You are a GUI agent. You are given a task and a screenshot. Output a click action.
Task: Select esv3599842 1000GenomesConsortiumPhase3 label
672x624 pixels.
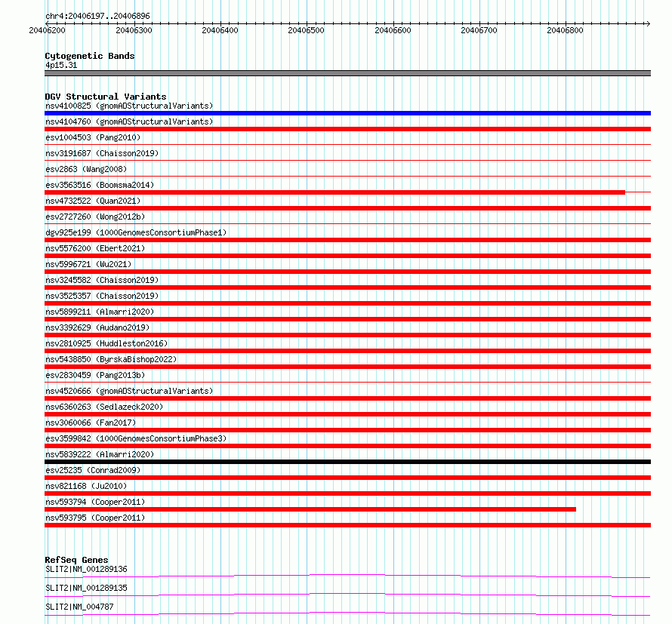[136, 438]
